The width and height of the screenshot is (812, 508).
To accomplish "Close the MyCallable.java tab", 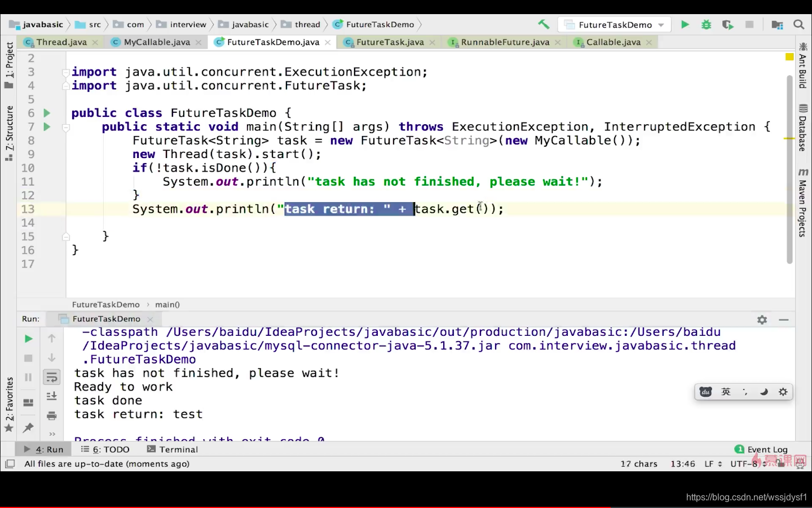I will (x=198, y=42).
